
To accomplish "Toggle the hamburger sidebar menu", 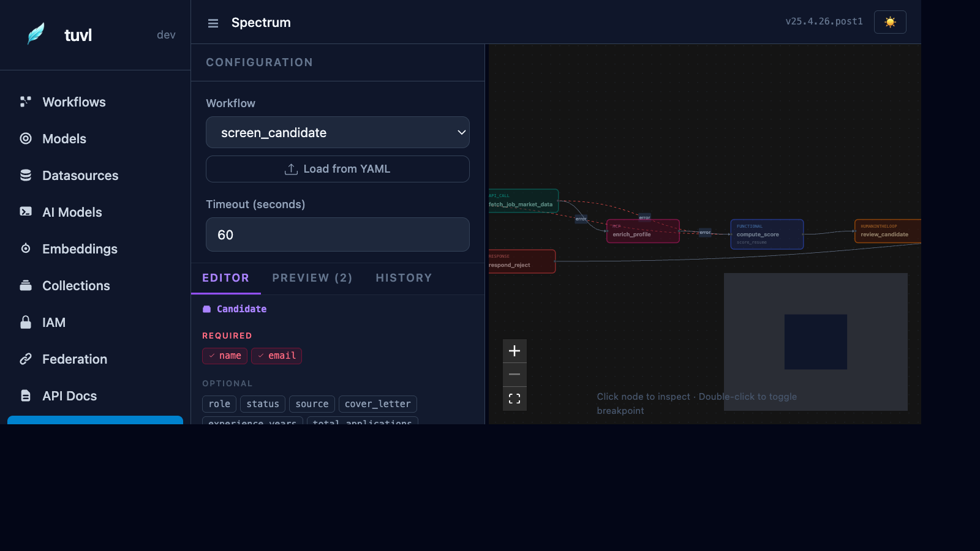I will [213, 23].
